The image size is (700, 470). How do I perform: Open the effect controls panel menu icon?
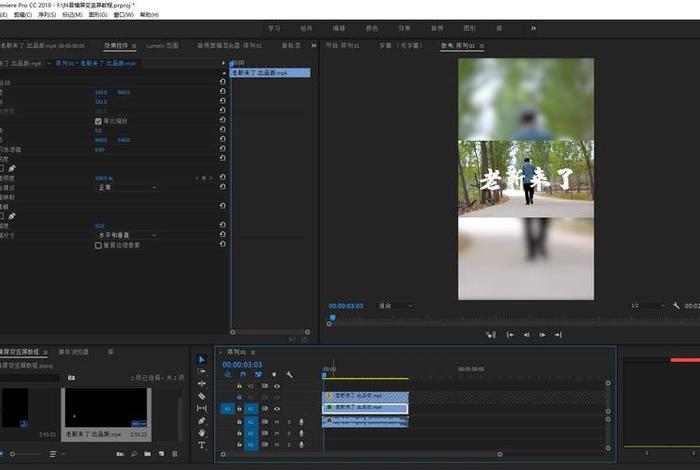click(134, 46)
